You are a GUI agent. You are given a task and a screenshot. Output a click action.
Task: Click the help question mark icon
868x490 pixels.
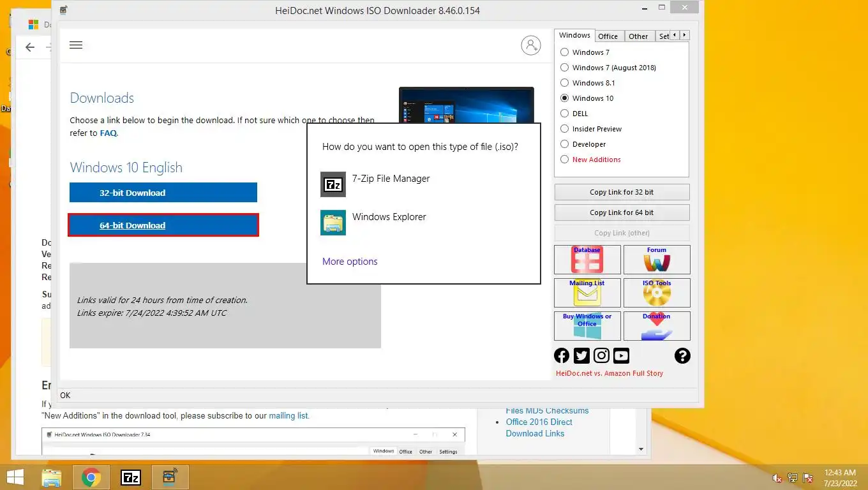pos(682,355)
